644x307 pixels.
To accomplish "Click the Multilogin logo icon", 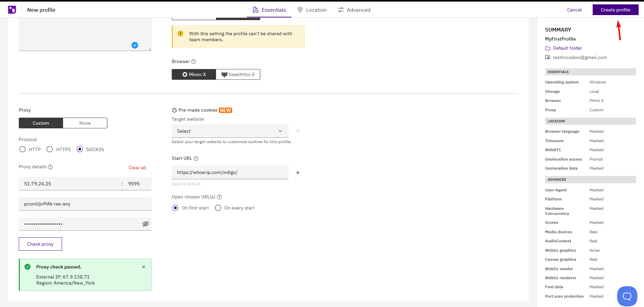I will [12, 10].
